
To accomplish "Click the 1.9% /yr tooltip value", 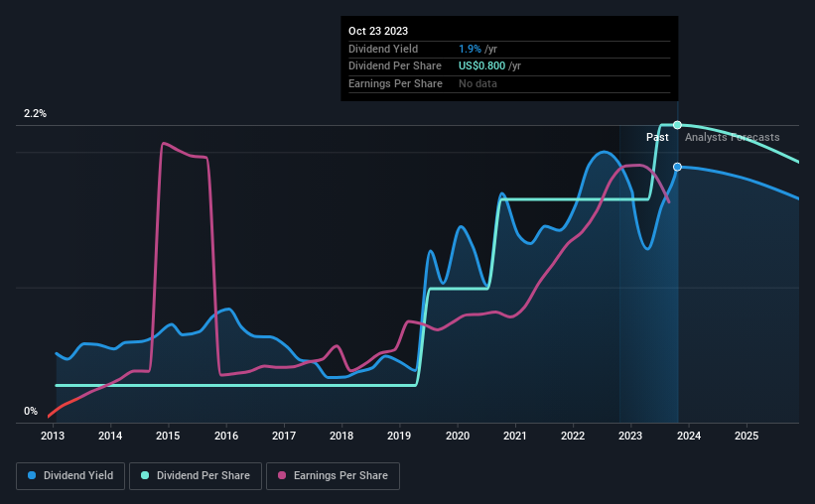I will point(477,49).
